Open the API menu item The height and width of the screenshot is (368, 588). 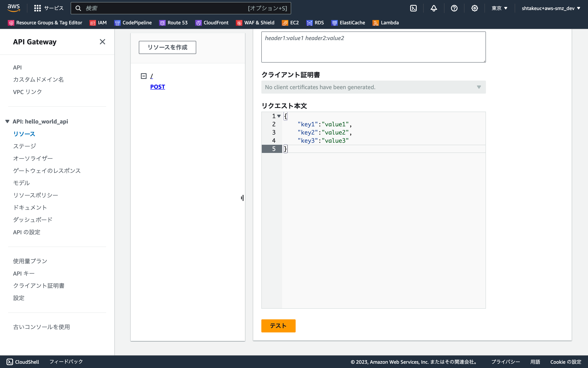(x=17, y=67)
